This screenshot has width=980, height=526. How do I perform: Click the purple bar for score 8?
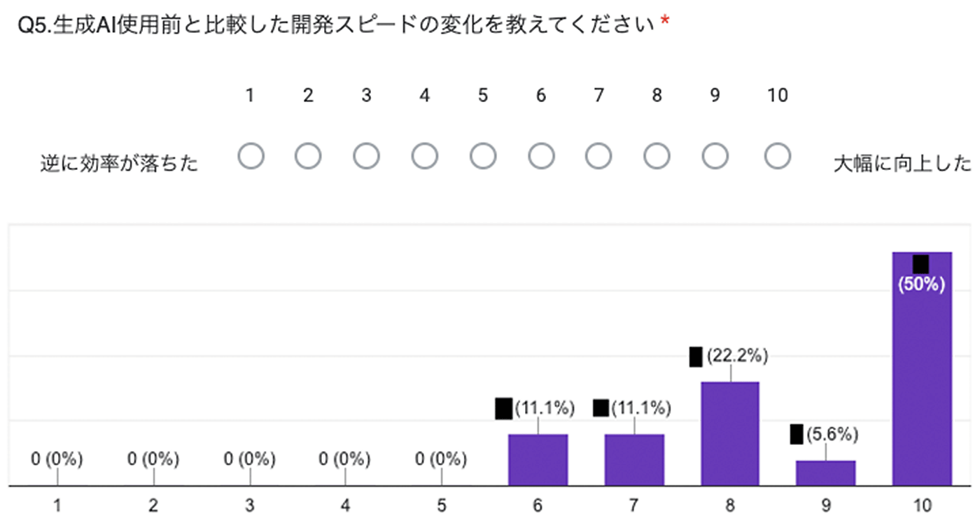[730, 434]
